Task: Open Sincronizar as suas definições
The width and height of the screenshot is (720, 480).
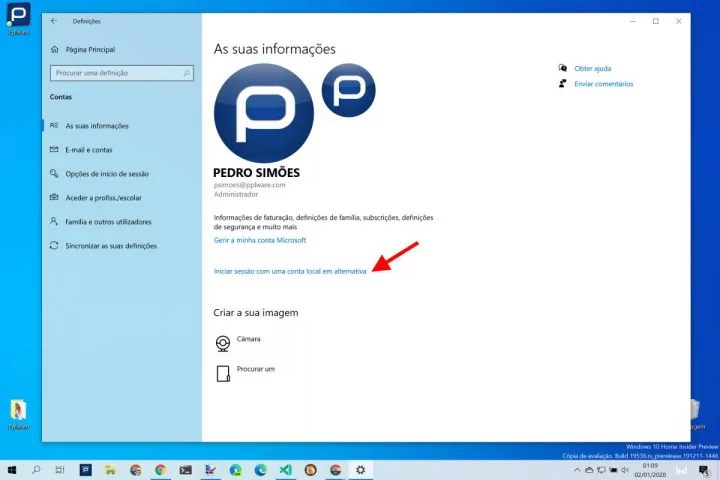Action: click(x=110, y=246)
